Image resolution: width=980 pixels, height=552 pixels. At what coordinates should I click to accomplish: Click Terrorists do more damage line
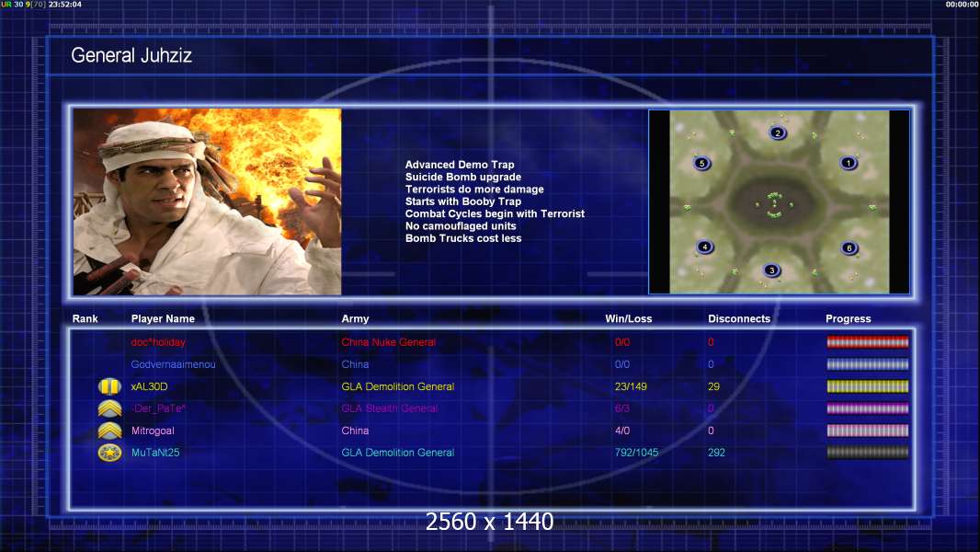pos(474,189)
